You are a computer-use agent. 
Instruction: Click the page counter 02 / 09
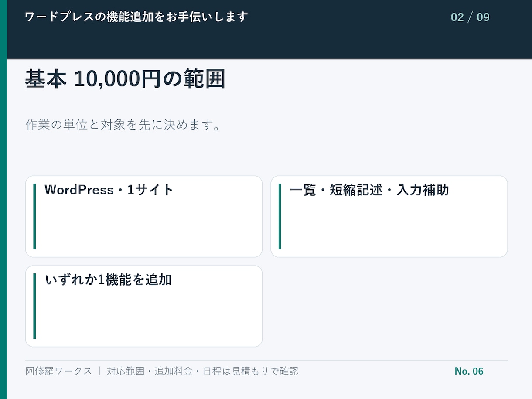[x=470, y=17]
